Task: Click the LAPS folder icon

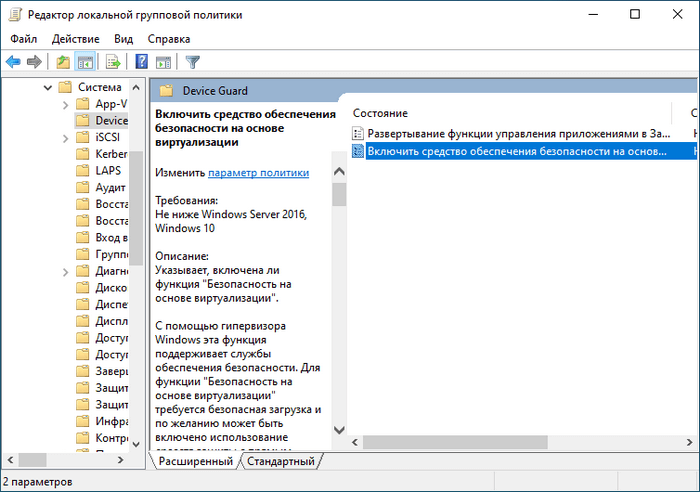Action: tap(83, 171)
